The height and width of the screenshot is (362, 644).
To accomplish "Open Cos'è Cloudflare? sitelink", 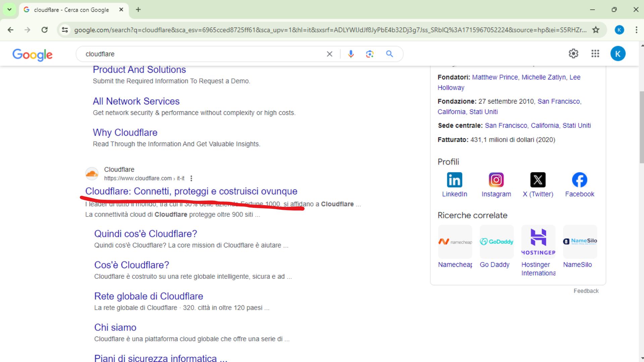I will click(131, 265).
